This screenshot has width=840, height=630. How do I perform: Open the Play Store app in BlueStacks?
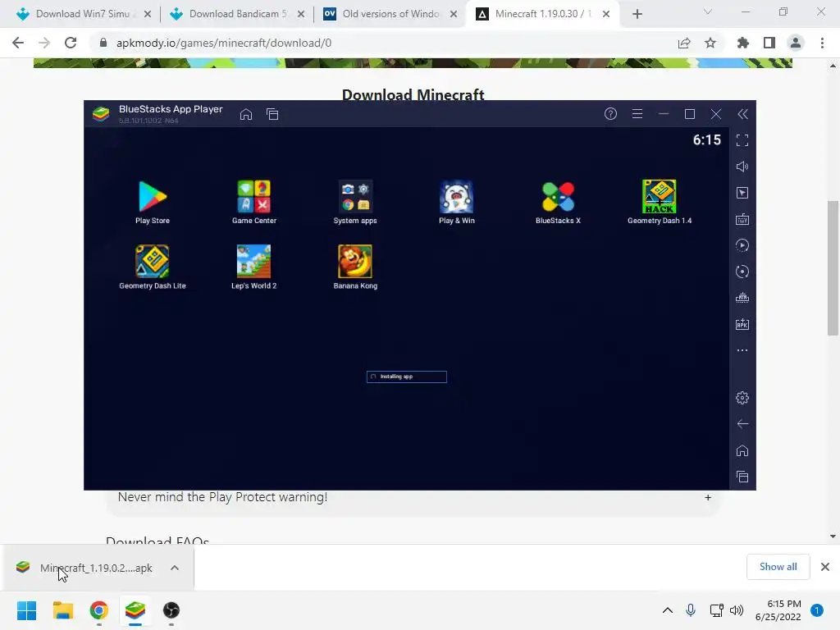click(152, 202)
